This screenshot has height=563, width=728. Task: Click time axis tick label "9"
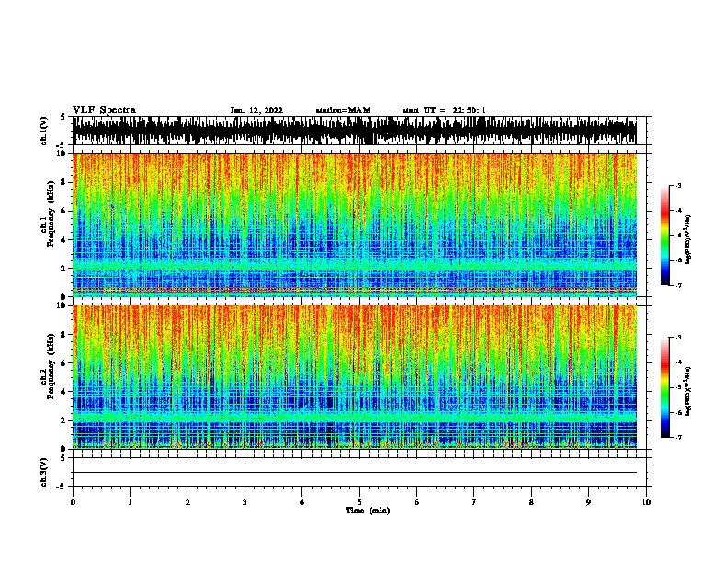pyautogui.click(x=588, y=502)
